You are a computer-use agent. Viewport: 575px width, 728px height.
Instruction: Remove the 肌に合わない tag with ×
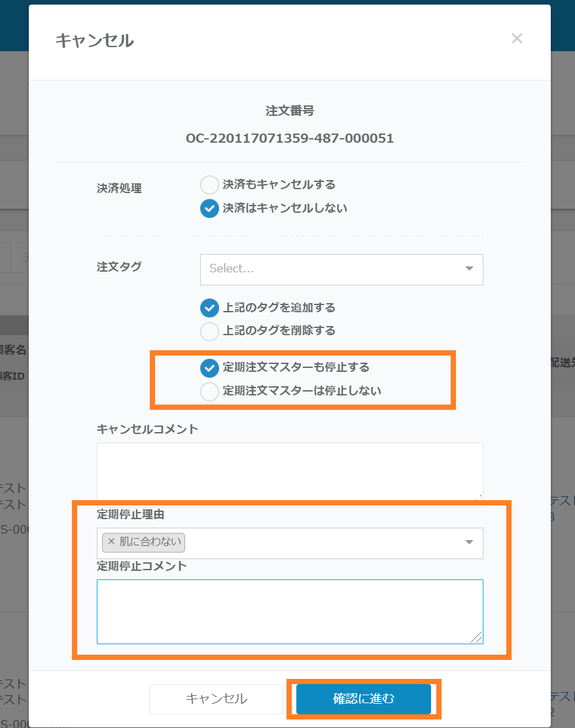[111, 542]
